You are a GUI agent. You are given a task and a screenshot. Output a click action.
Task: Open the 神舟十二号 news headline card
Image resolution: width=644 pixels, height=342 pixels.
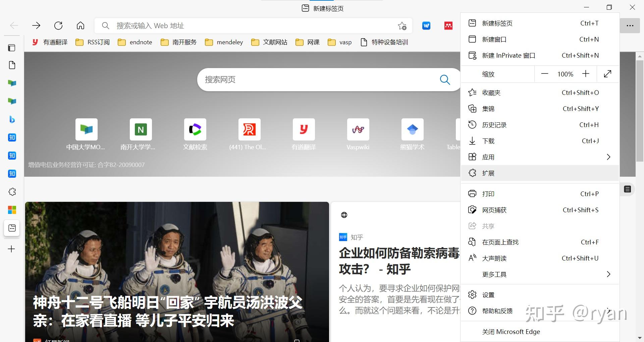[177, 272]
